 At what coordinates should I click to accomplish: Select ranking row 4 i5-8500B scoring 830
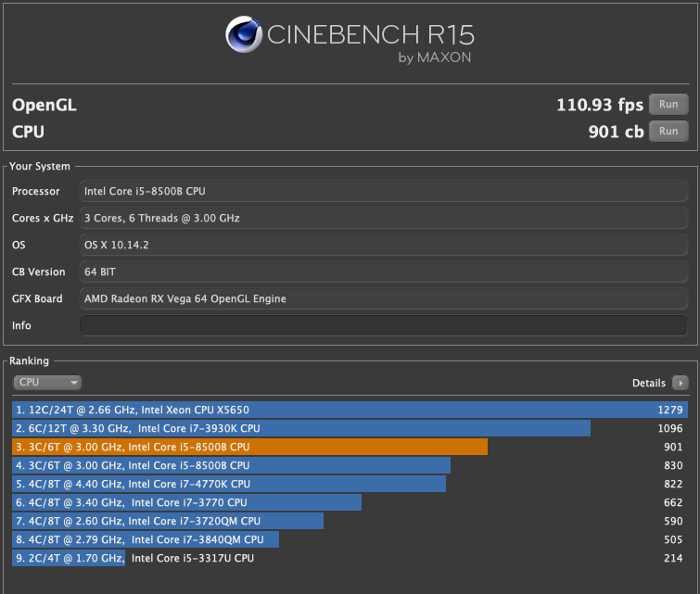350,465
